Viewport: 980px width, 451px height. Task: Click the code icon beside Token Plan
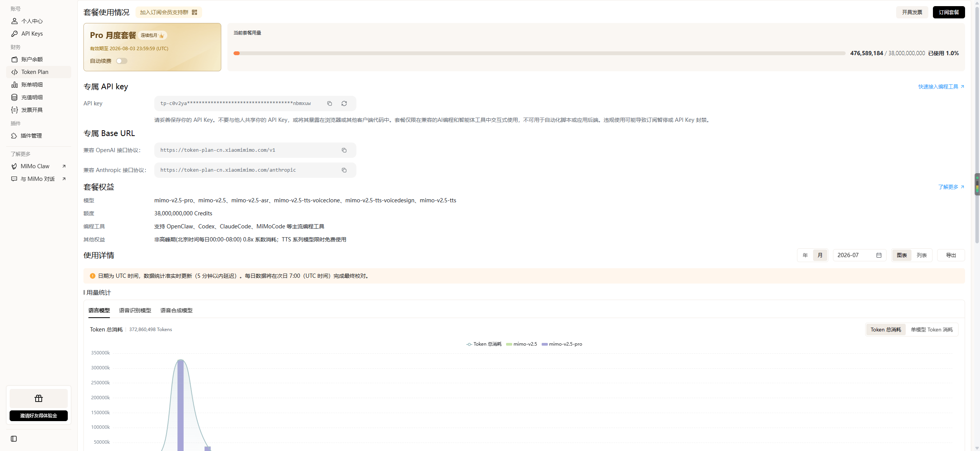15,72
